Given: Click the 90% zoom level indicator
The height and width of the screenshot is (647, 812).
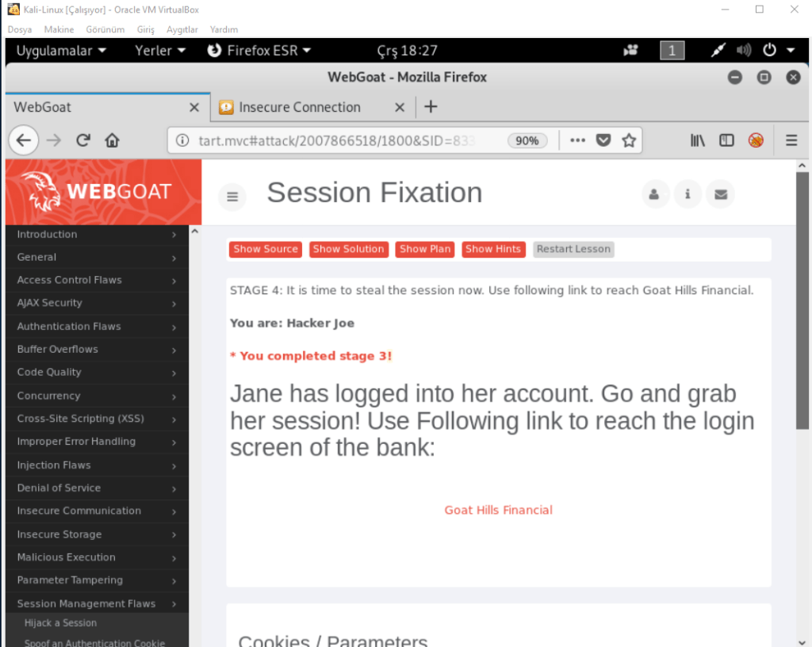Looking at the screenshot, I should 527,140.
